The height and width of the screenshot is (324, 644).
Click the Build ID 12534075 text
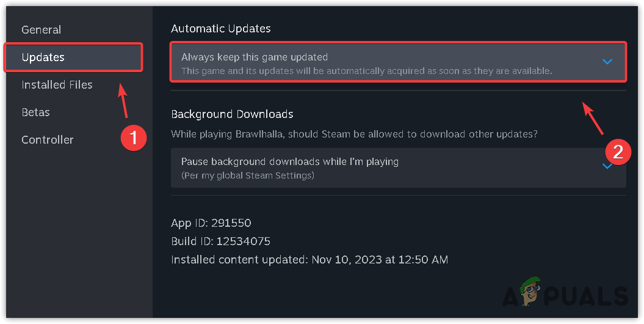click(x=220, y=241)
